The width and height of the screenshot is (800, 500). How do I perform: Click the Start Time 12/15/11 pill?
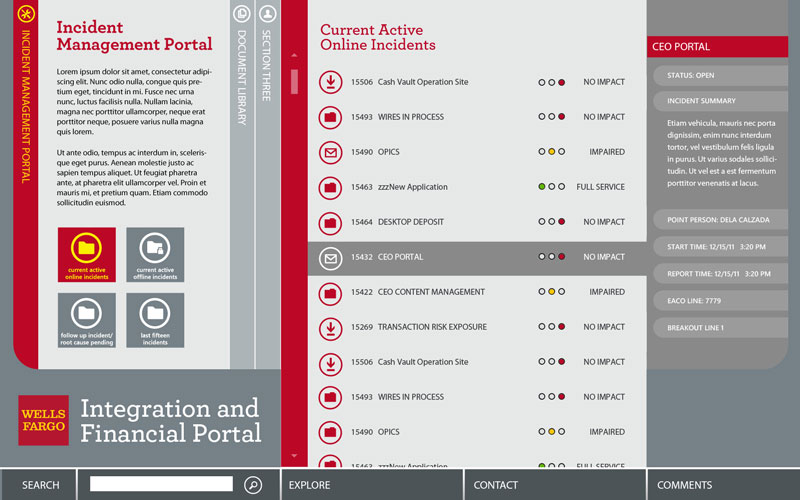(x=720, y=247)
